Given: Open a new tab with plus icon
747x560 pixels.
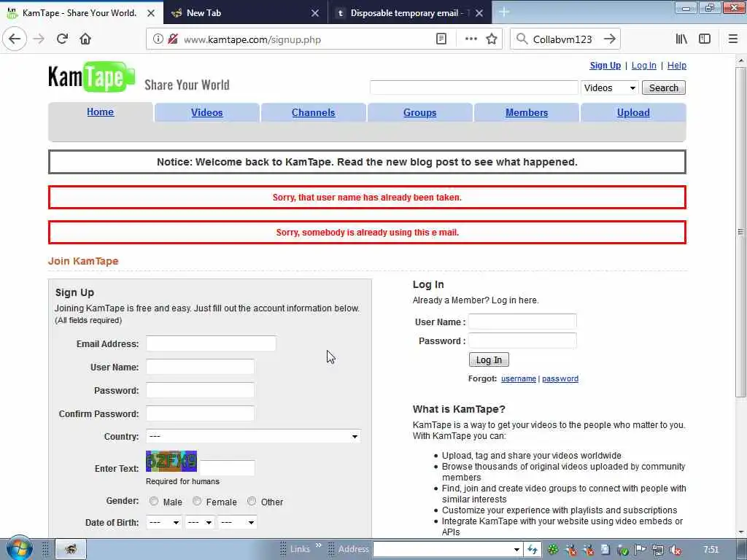Looking at the screenshot, I should 504,12.
